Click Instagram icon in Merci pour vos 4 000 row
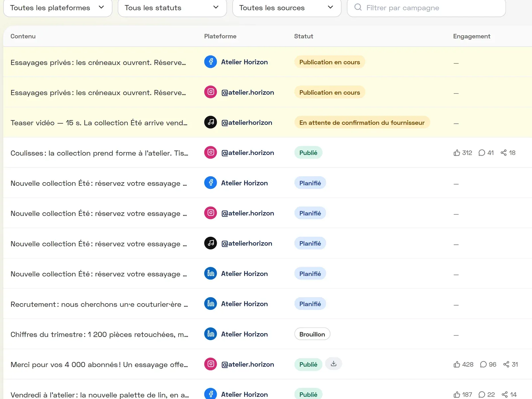This screenshot has width=532, height=399. 210,364
